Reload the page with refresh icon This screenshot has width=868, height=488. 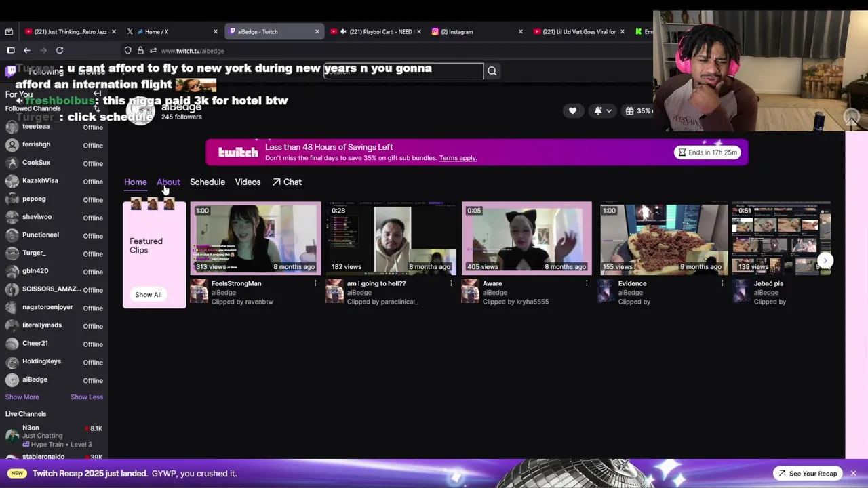pos(60,50)
